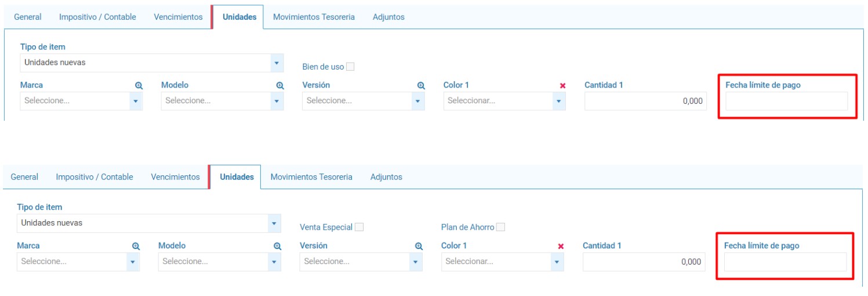Click the Marca search magnifier in the upper form
The image size is (868, 296).
(x=139, y=85)
